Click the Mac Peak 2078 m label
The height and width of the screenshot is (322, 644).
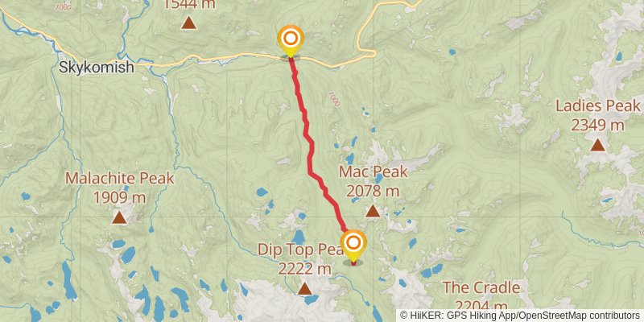373,181
